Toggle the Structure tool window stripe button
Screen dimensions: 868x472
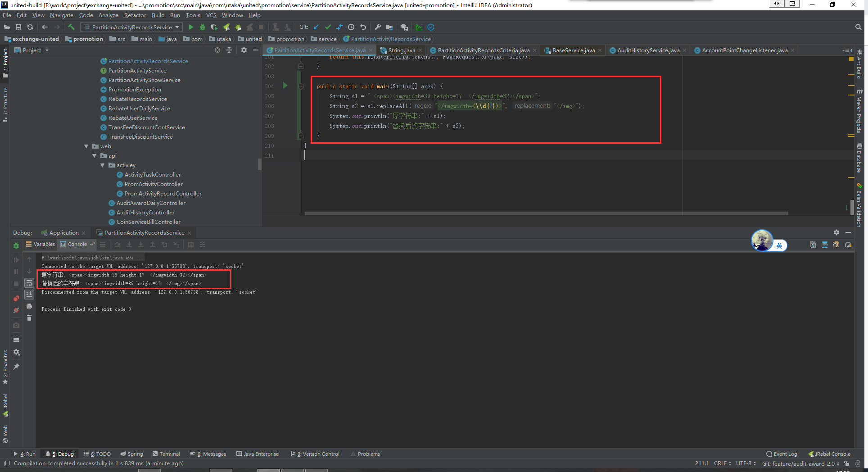[5, 104]
